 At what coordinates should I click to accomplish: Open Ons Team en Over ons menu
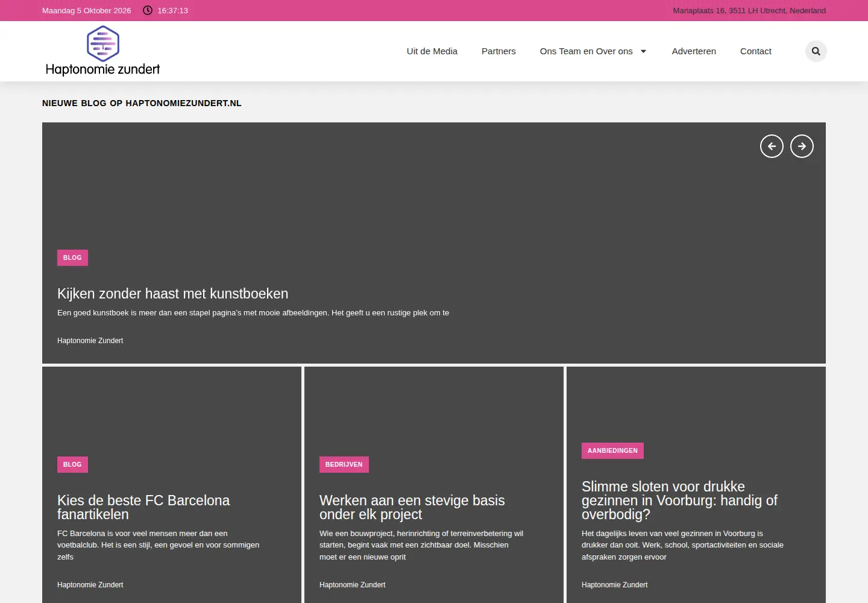(587, 51)
